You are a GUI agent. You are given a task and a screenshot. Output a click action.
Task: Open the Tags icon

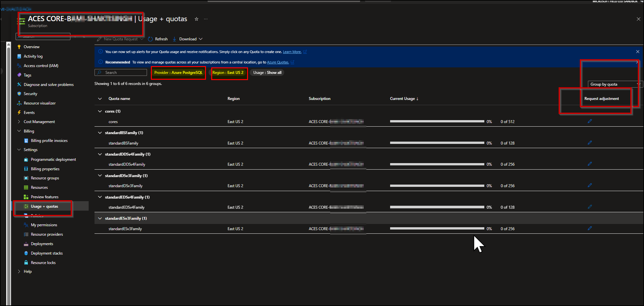click(x=19, y=75)
